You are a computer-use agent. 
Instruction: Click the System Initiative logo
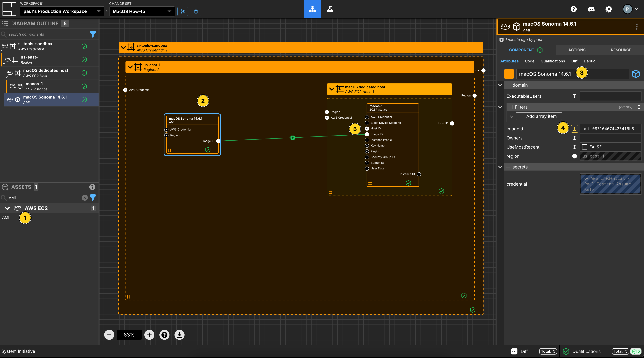tap(9, 9)
